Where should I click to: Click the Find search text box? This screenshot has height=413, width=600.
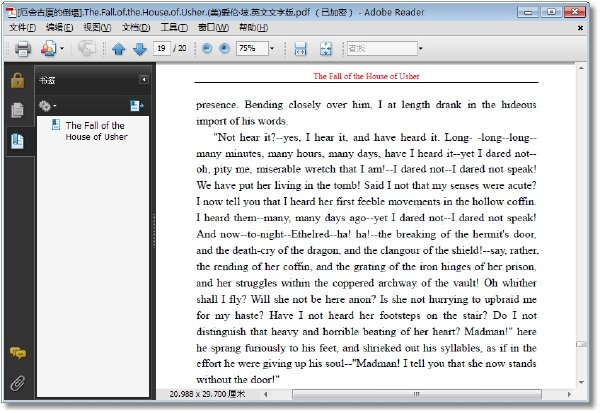[x=382, y=49]
